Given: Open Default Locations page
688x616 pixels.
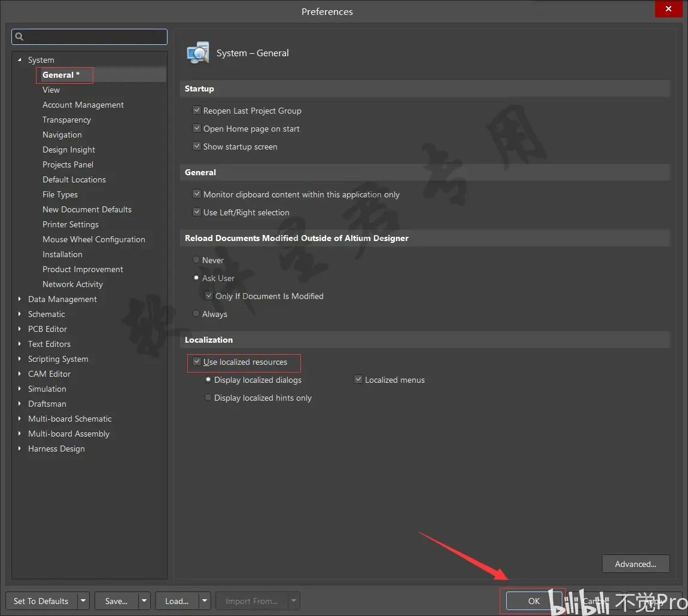Looking at the screenshot, I should pyautogui.click(x=74, y=179).
